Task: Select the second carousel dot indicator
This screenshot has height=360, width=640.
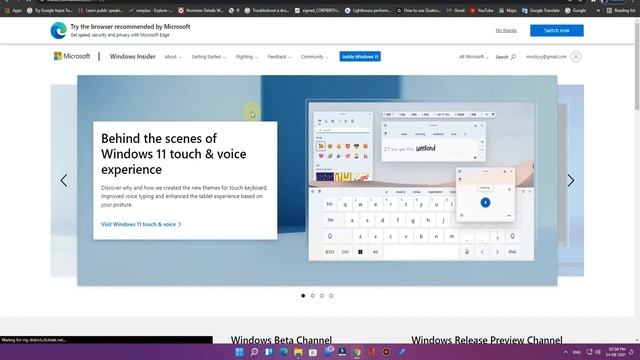Action: tap(312, 296)
